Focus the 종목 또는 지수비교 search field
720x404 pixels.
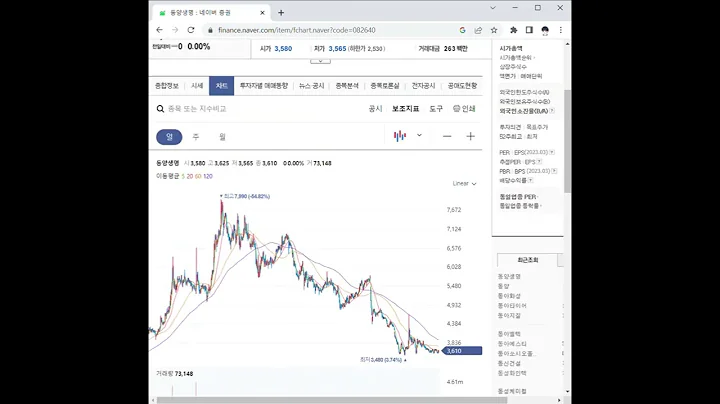tap(197, 109)
